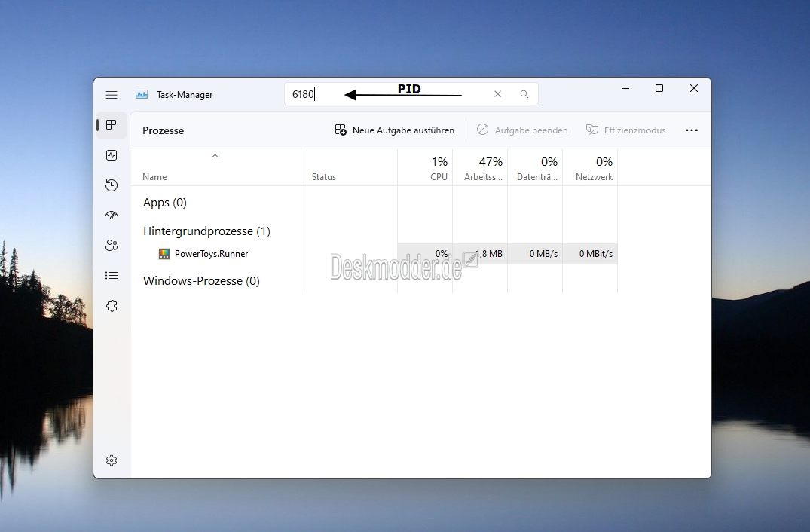Sort by CPU column header
This screenshot has width=810, height=532.
[x=425, y=167]
